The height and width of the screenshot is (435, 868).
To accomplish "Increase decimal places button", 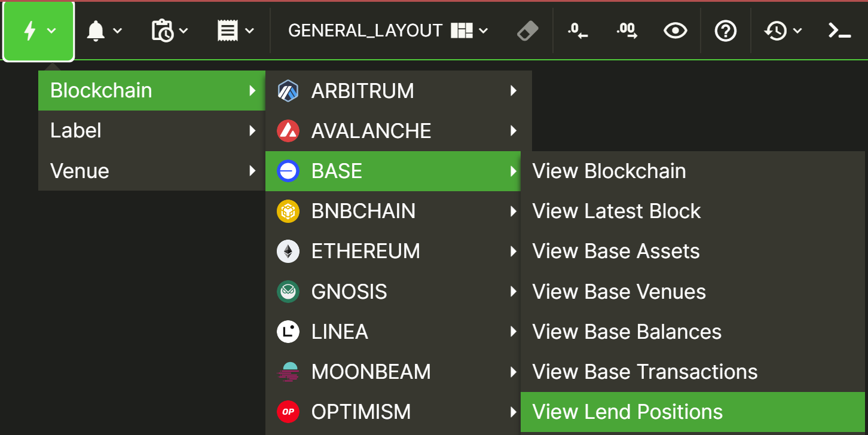I will [626, 30].
